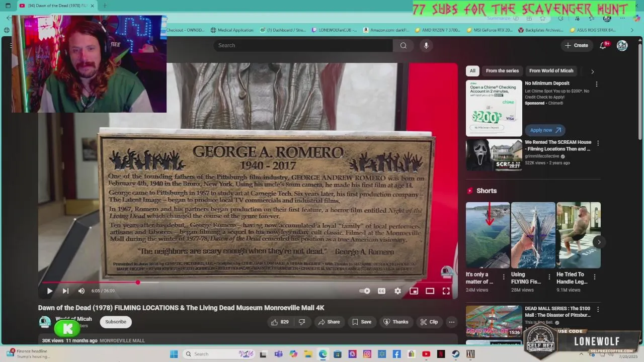The width and height of the screenshot is (644, 362).
Task: Select the From World of Micah chip
Action: pyautogui.click(x=551, y=71)
